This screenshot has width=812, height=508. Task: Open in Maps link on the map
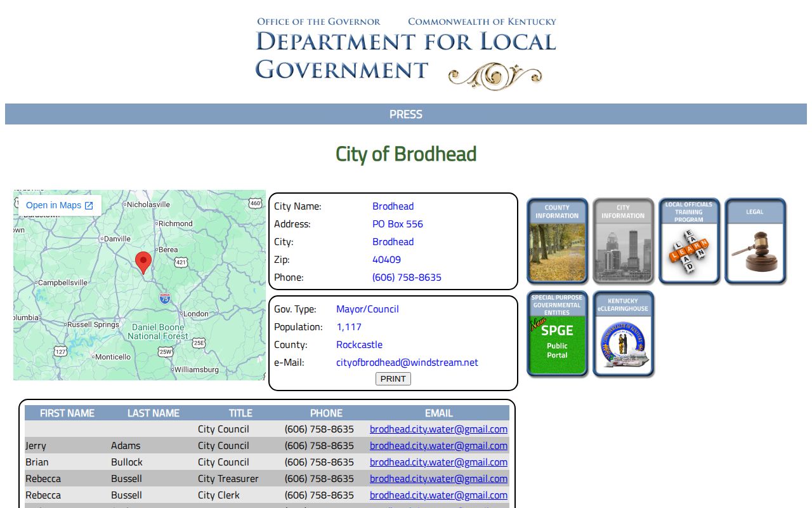point(60,205)
